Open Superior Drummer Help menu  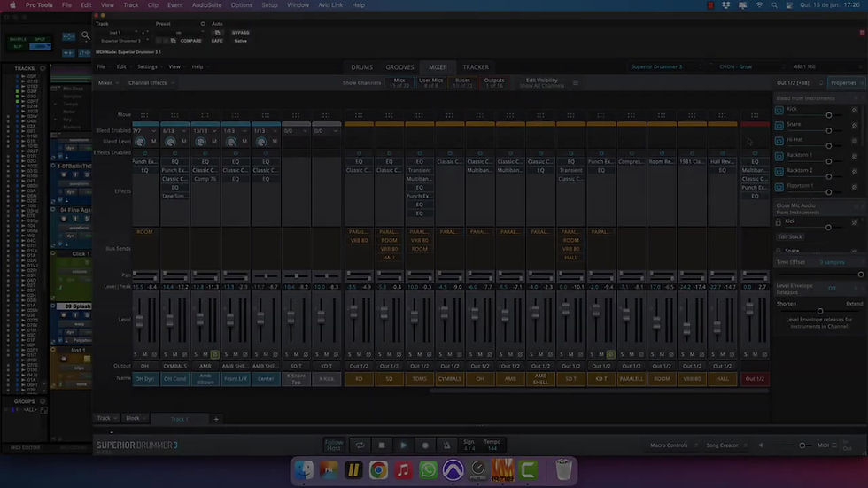197,67
